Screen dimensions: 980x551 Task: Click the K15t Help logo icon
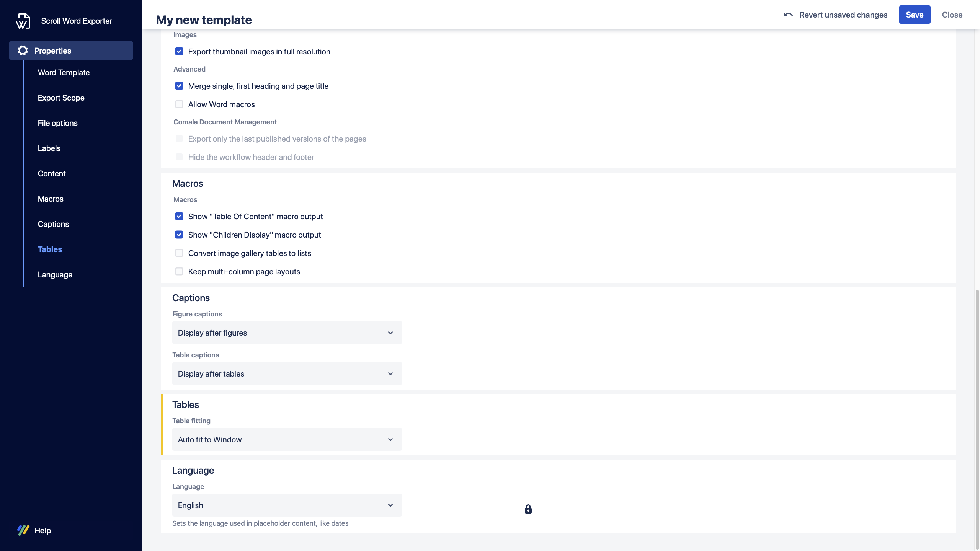(x=23, y=530)
